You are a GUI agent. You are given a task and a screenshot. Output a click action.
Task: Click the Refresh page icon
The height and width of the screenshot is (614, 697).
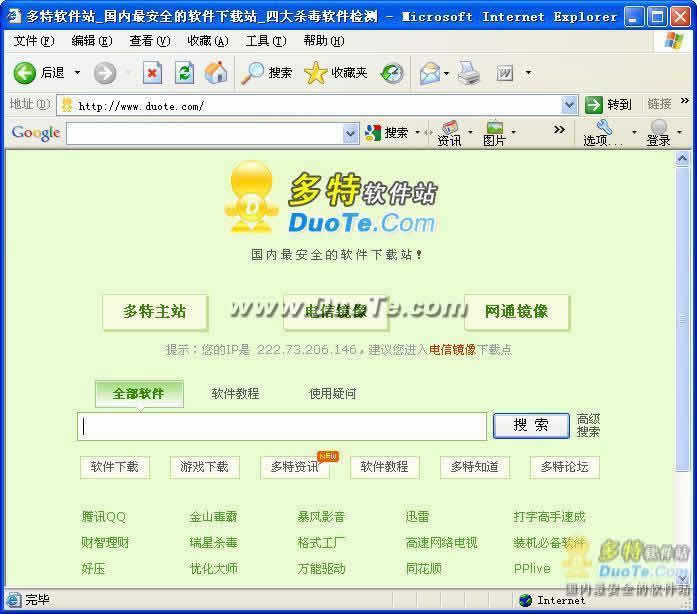(184, 72)
